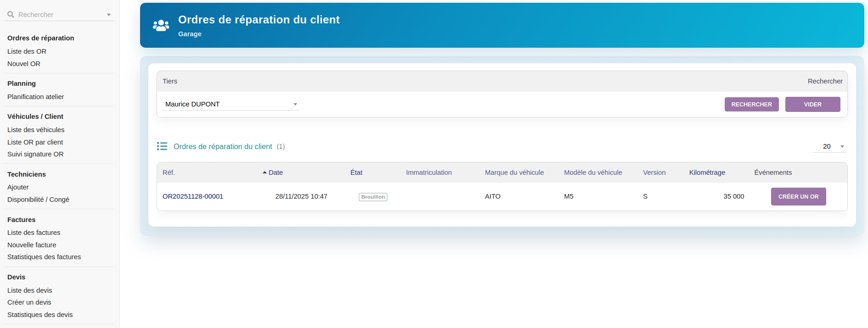This screenshot has height=328, width=868.
Task: Click the Date column sort arrow
Action: [x=265, y=172]
